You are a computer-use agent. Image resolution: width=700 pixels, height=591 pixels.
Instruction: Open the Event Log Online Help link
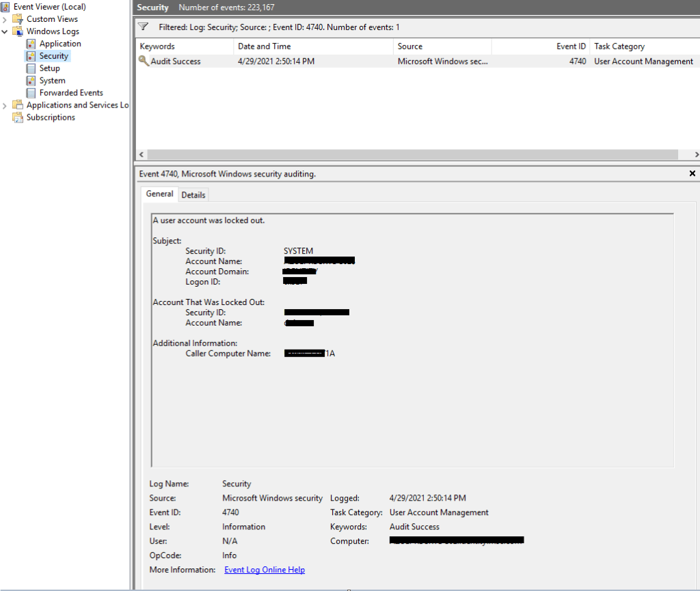tap(265, 570)
